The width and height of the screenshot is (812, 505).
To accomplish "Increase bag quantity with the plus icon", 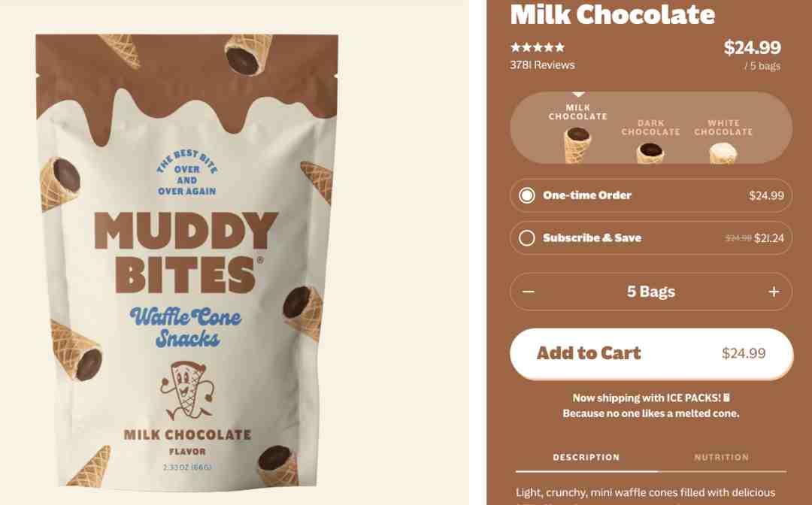I will tap(774, 292).
